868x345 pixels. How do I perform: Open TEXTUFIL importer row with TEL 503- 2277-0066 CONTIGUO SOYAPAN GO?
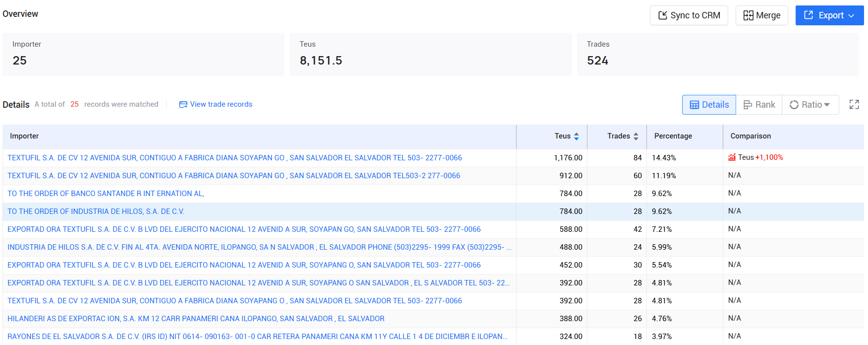point(234,158)
